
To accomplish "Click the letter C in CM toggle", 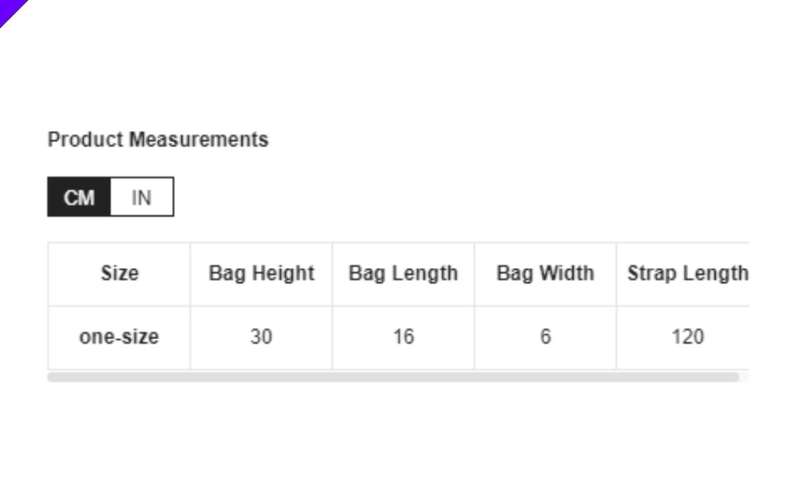I will (x=70, y=197).
